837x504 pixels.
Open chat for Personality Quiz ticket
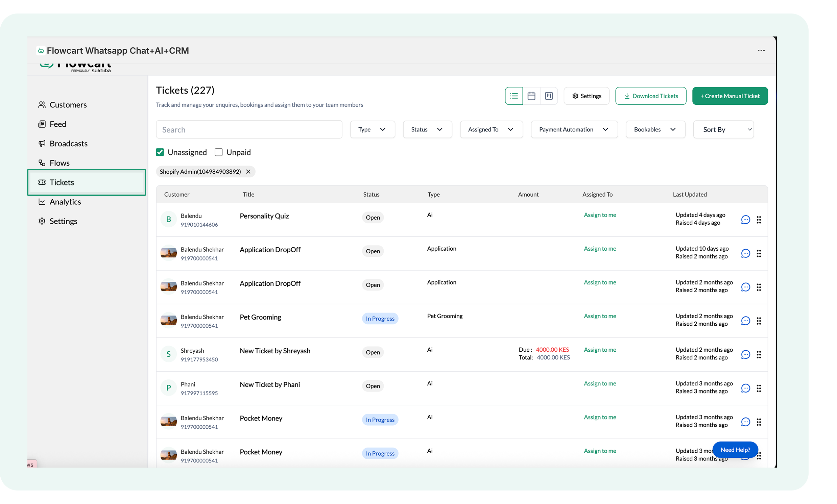click(745, 220)
